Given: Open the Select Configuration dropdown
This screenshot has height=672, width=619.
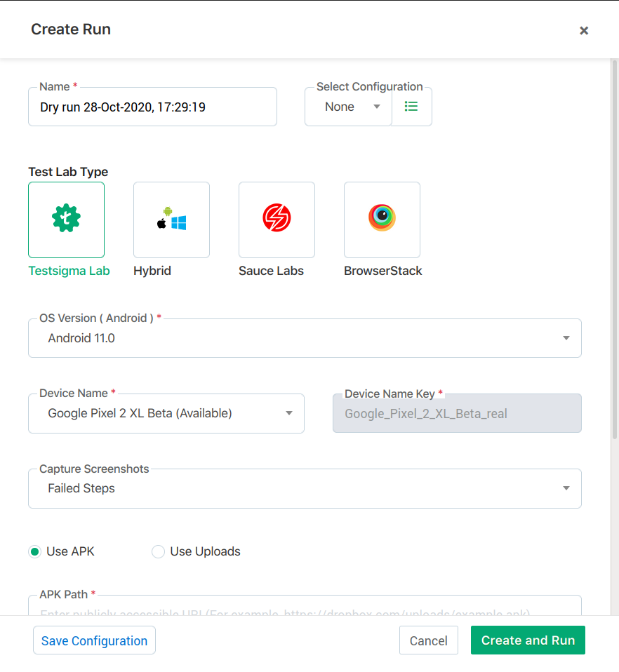Looking at the screenshot, I should 348,107.
